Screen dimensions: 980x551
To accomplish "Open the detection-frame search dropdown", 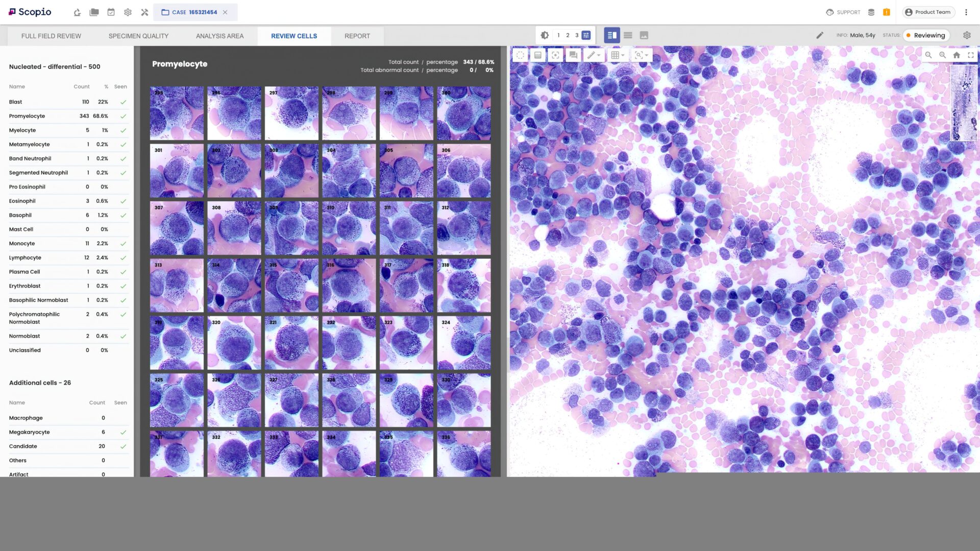I will point(642,55).
